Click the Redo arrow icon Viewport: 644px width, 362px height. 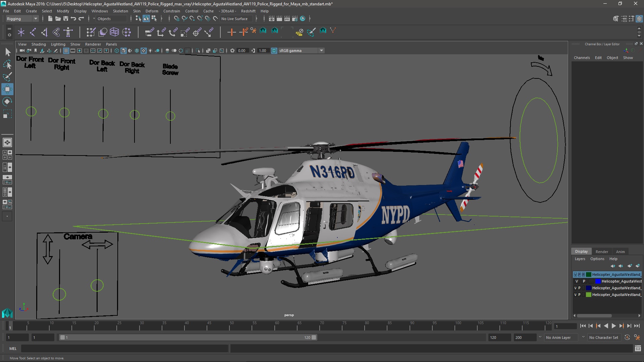click(81, 18)
